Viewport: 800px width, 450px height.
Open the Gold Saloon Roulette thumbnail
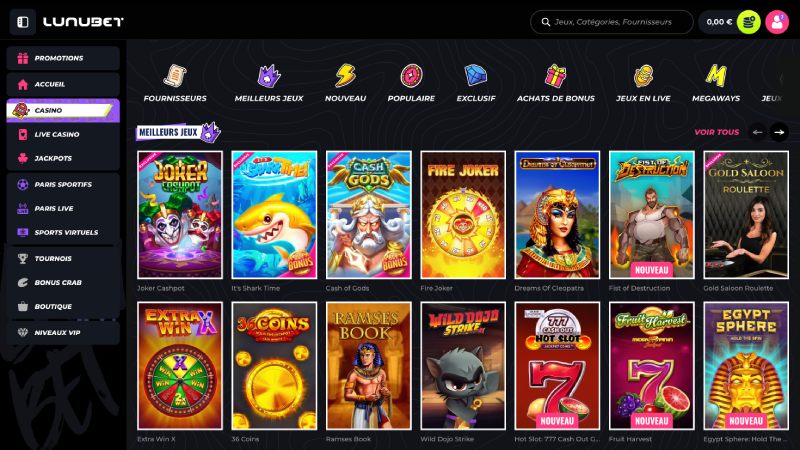coord(746,214)
